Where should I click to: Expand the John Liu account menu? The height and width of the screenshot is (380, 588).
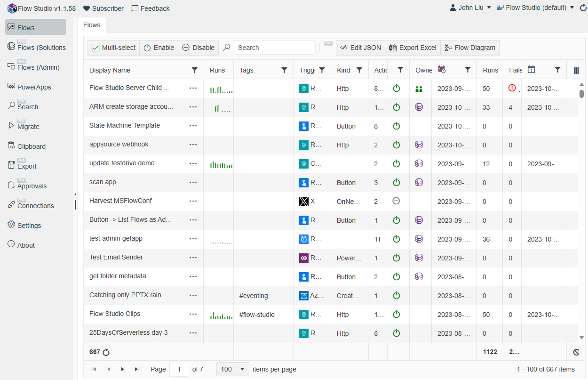(x=470, y=8)
